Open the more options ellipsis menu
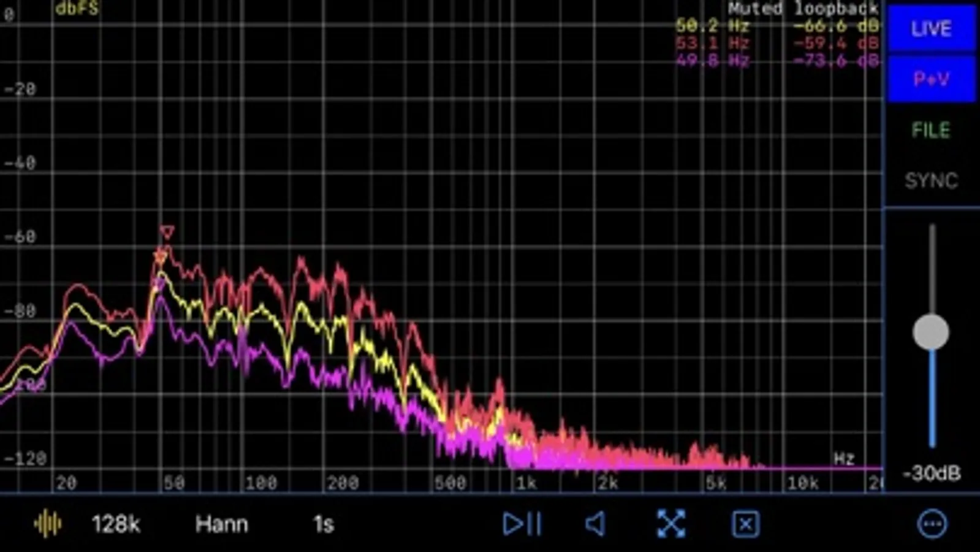This screenshot has width=980, height=552. pyautogui.click(x=932, y=524)
